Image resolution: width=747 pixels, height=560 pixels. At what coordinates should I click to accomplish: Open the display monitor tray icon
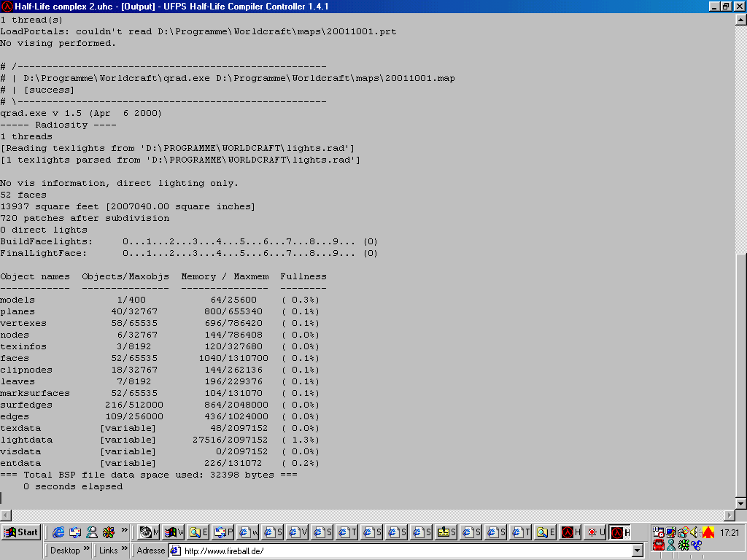[x=671, y=532]
